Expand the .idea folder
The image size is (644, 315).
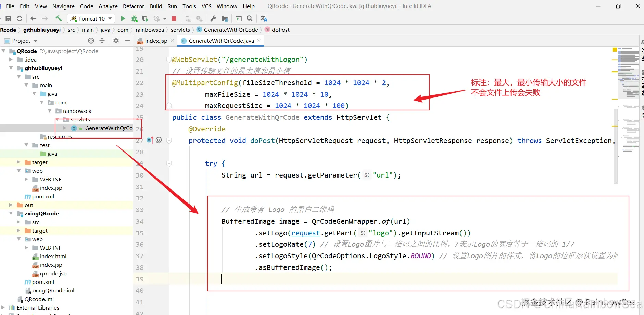[11, 60]
